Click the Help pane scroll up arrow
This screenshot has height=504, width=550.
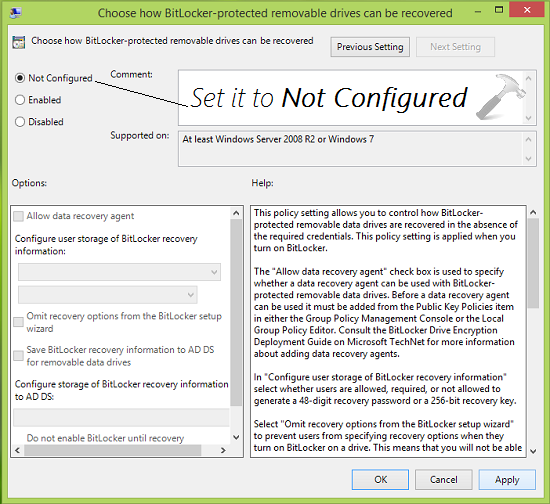point(533,213)
